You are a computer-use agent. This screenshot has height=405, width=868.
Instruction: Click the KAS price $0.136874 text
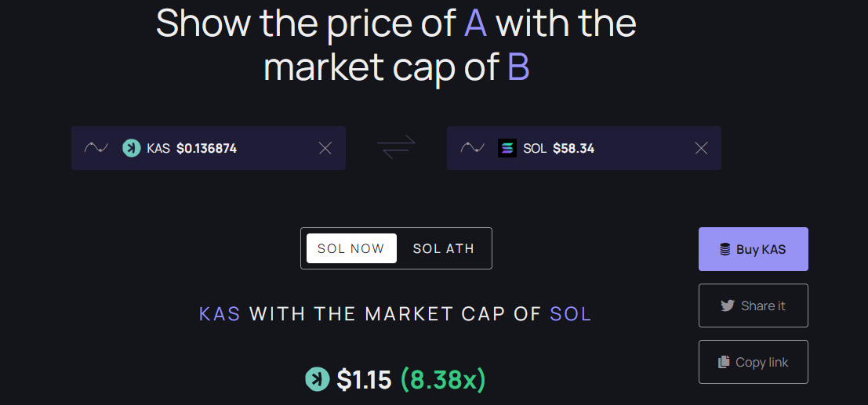pos(206,148)
